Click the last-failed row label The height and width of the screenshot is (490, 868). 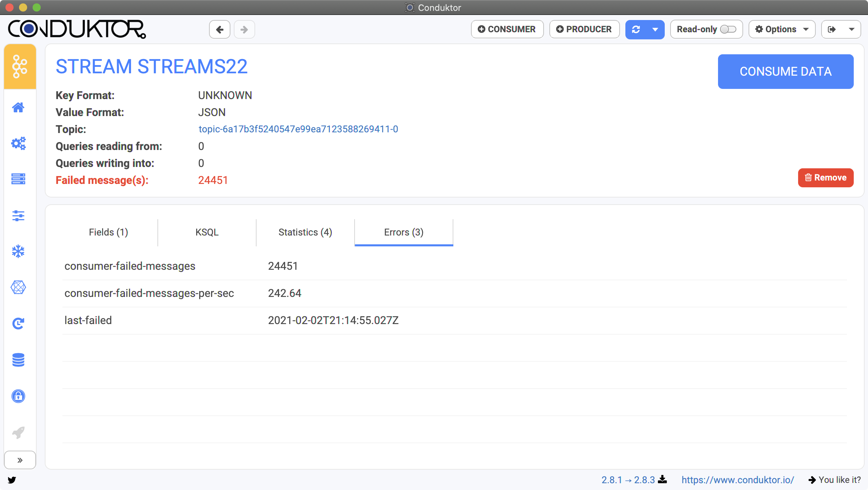pos(88,321)
